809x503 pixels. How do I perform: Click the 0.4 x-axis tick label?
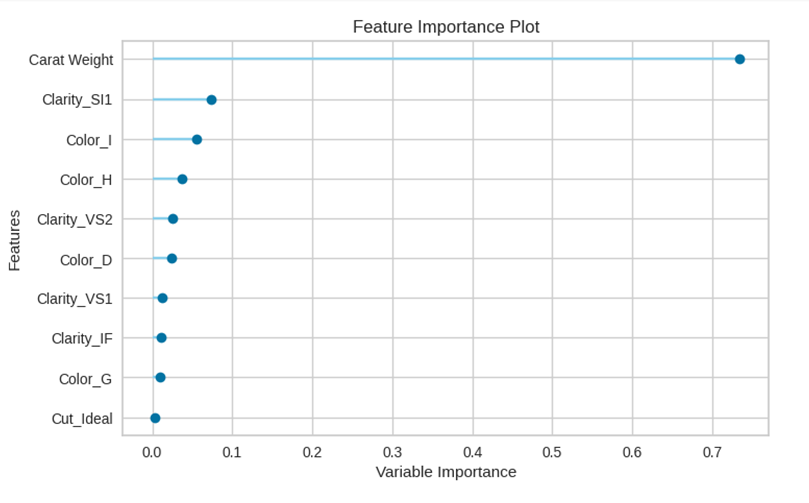tap(472, 452)
